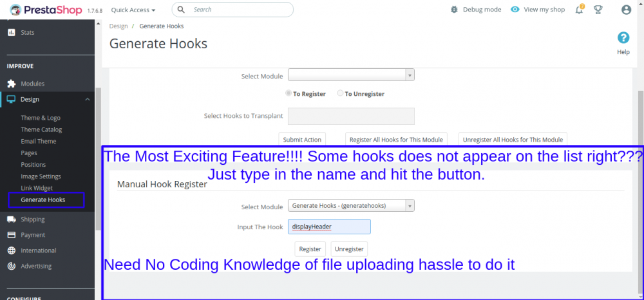Click the Design breadcrumb link
Image resolution: width=644 pixels, height=300 pixels.
(x=118, y=26)
